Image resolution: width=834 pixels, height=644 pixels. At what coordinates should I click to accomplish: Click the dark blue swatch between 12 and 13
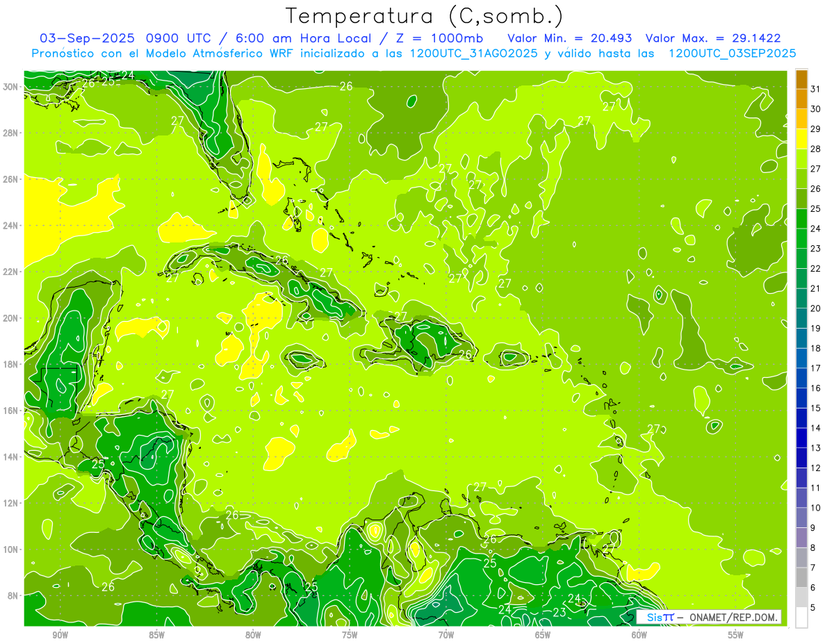coord(801,458)
